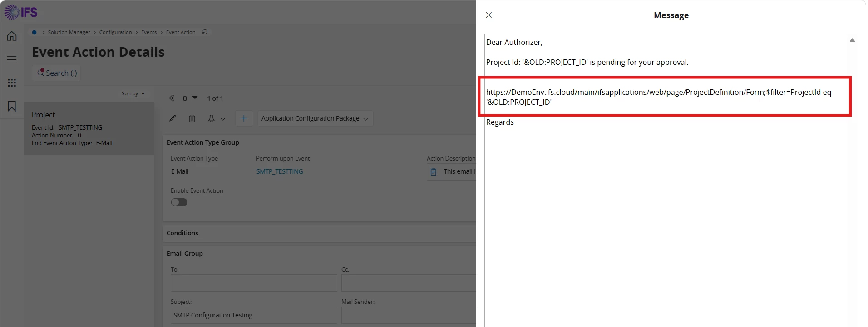
Task: Click the To email input field
Action: pyautogui.click(x=254, y=283)
